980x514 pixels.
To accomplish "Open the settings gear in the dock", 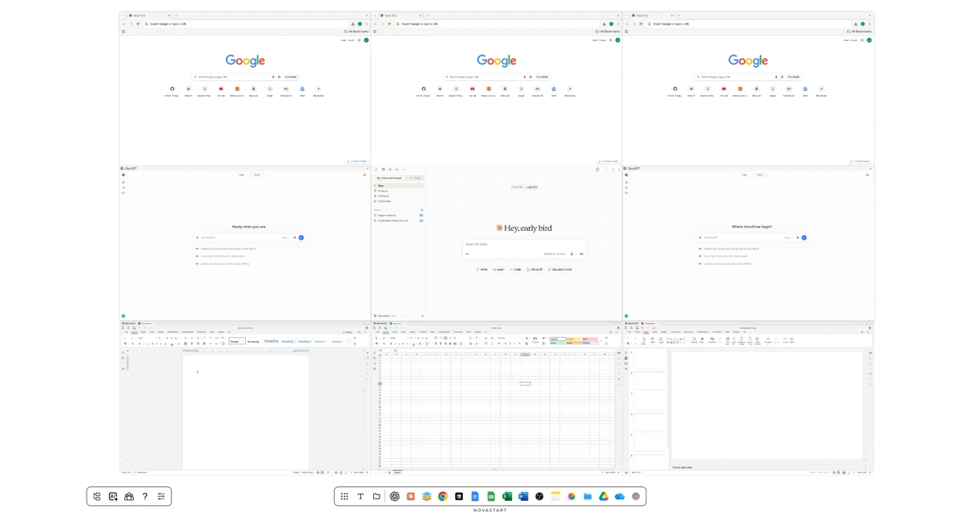I will [x=636, y=496].
